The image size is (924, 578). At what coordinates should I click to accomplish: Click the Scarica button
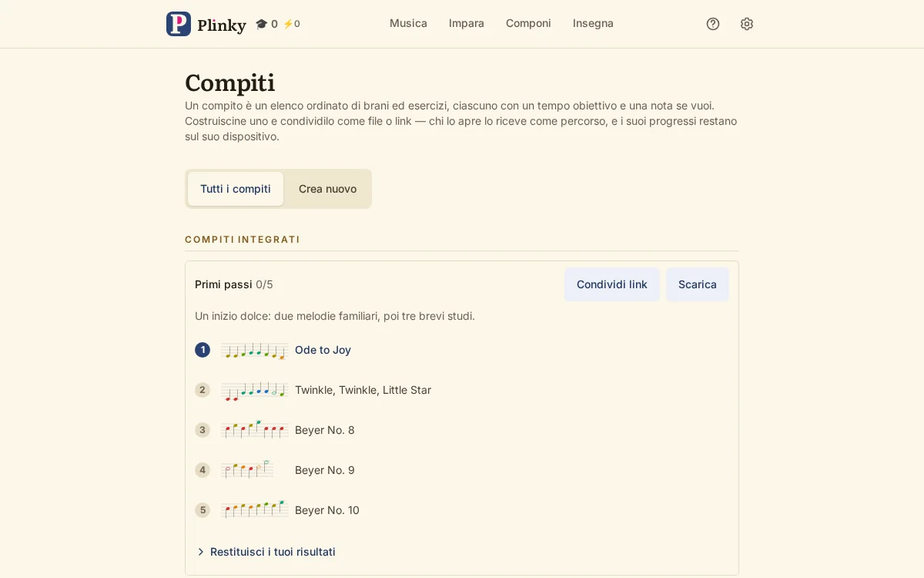pos(698,284)
